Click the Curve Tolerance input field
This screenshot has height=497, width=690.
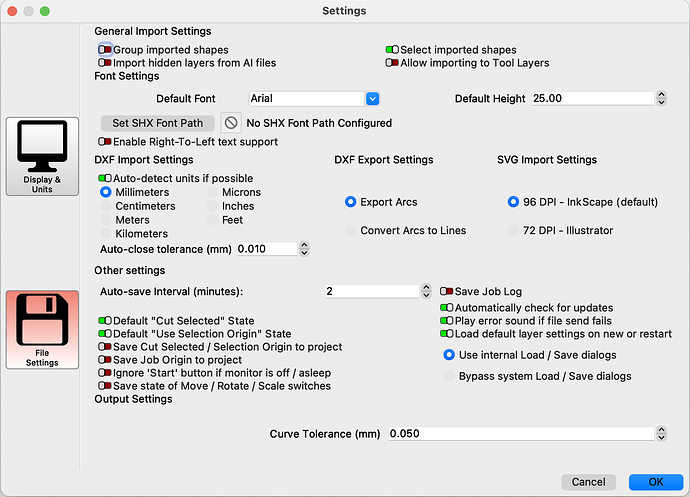coord(521,434)
